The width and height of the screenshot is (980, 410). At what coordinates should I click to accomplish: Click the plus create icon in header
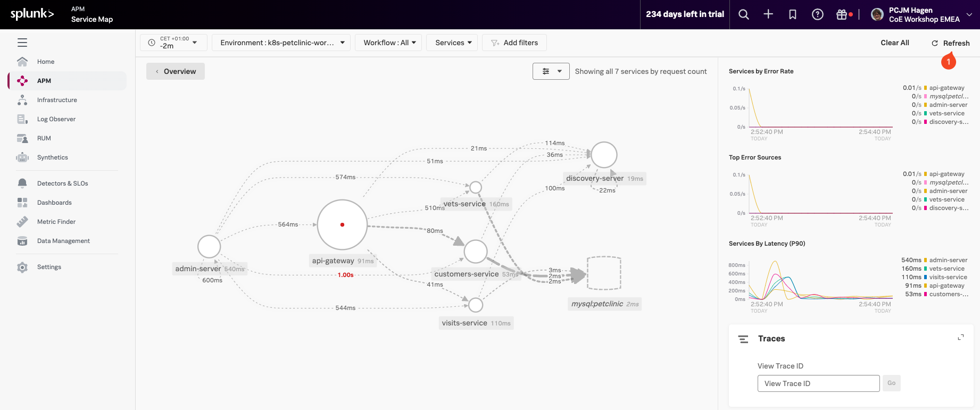point(768,14)
